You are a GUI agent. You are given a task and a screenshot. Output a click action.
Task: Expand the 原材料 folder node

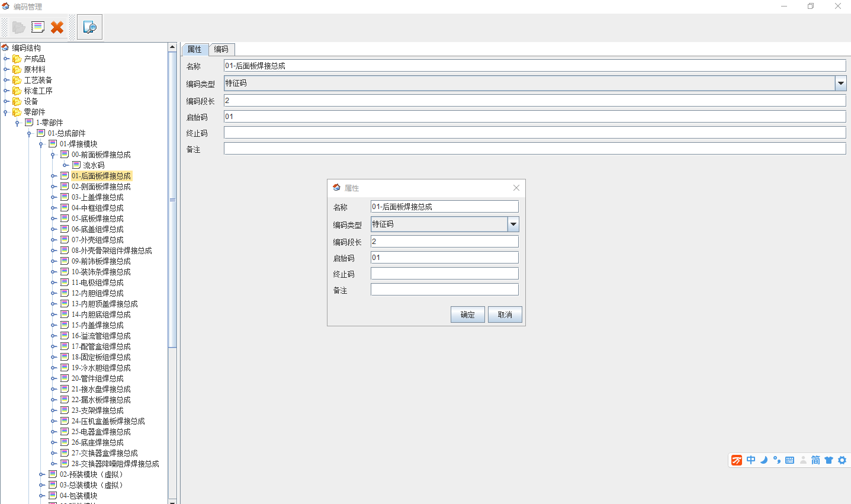6,69
